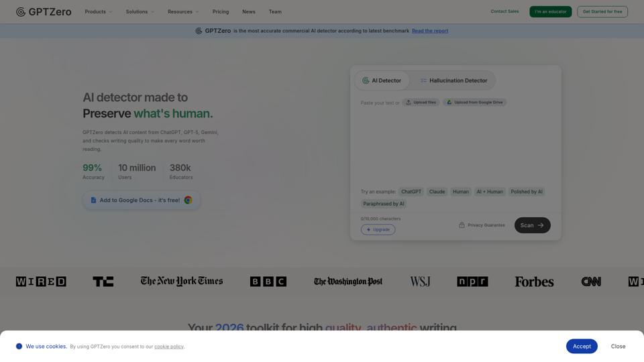Try the Polished by AI example
Screen dimensions: 644x362
tap(527, 192)
